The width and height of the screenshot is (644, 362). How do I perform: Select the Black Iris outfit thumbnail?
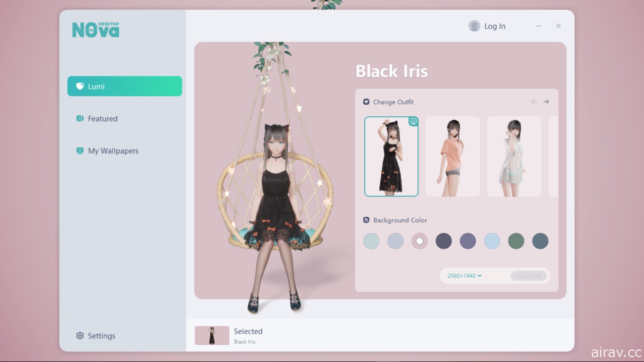pos(391,156)
